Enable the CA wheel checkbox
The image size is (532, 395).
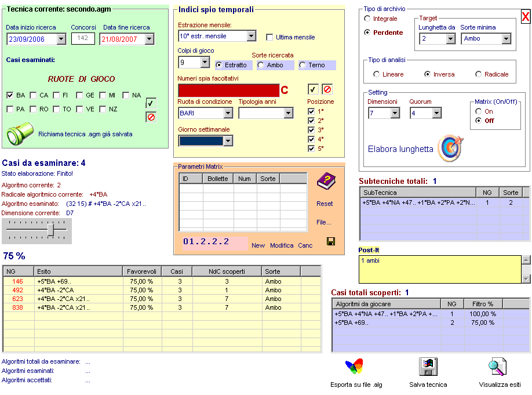(33, 95)
